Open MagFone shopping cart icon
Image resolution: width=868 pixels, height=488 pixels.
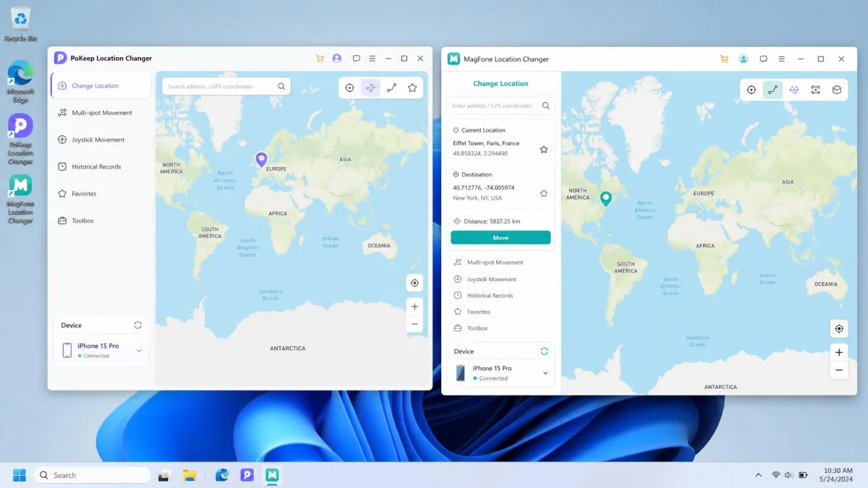(x=724, y=59)
